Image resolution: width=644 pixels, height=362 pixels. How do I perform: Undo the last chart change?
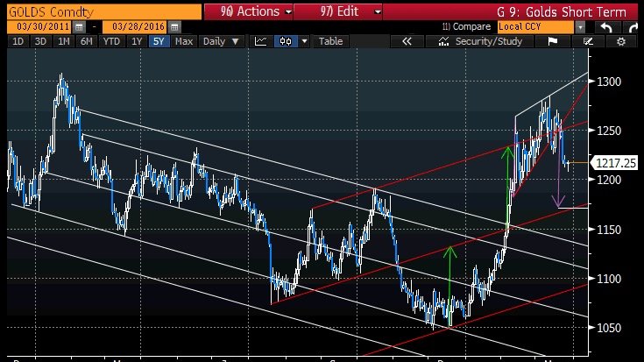606,27
